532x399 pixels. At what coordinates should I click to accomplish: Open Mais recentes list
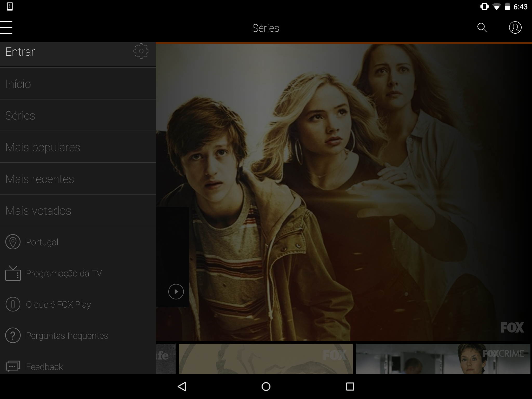coord(40,179)
